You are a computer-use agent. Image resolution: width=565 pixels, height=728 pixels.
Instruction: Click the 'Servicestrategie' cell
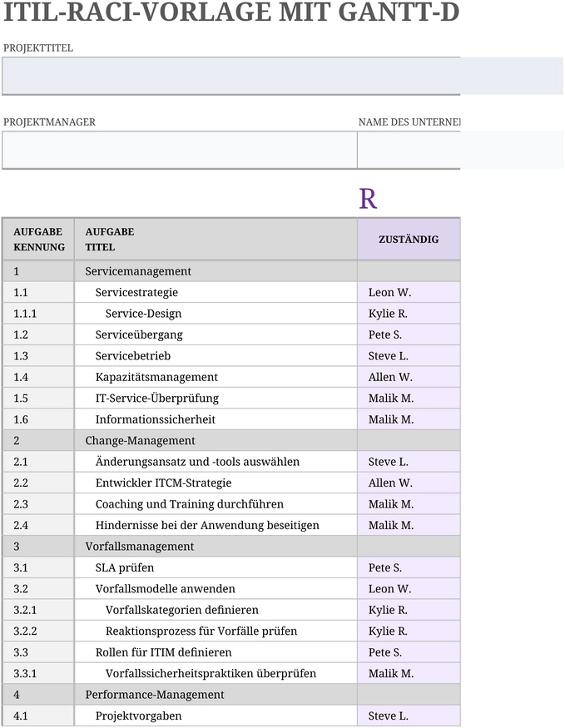click(216, 293)
